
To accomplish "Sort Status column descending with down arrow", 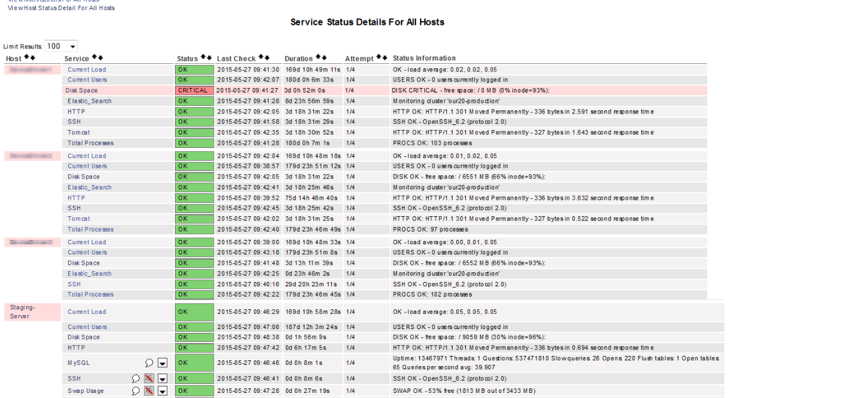I will (209, 58).
